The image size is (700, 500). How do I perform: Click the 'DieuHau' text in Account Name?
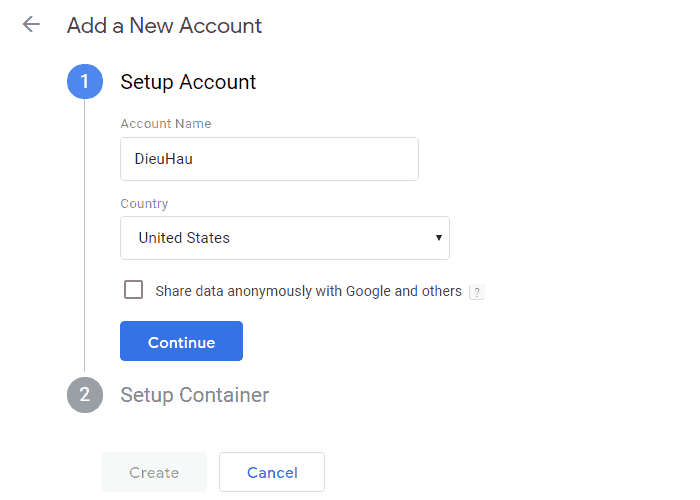163,159
